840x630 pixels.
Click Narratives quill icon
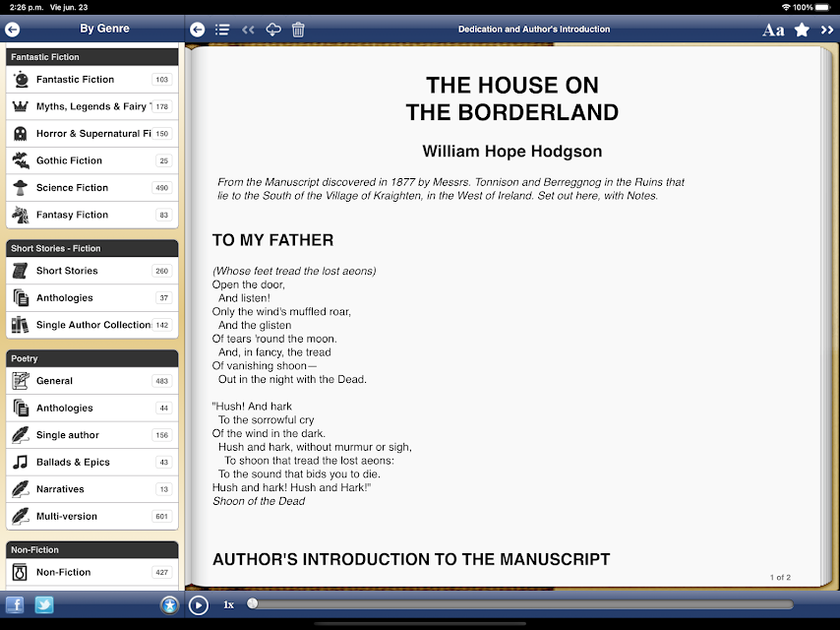21,489
